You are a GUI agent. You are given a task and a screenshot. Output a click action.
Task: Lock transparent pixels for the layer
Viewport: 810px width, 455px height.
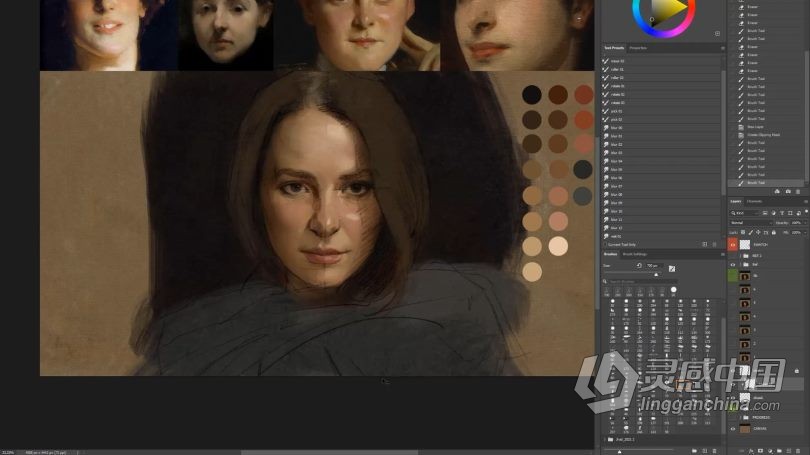pos(743,232)
